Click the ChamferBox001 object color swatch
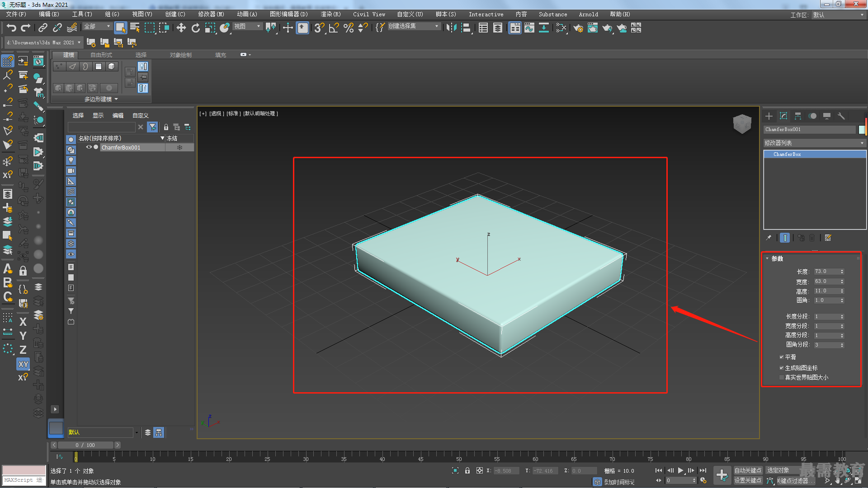 [x=862, y=130]
